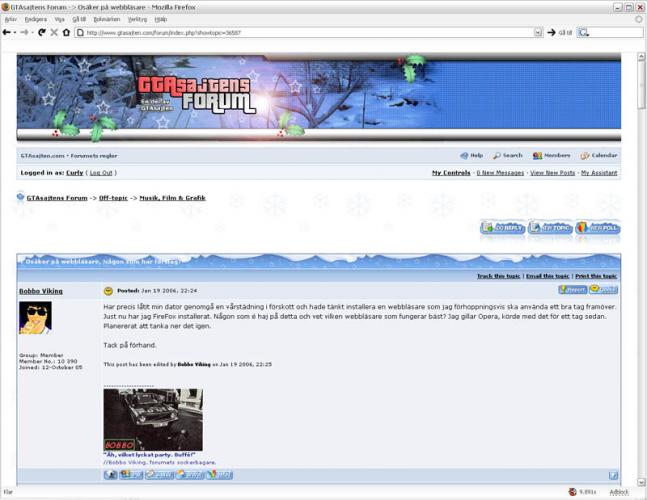This screenshot has width=647, height=500.
Task: Open the Back button history dropdown arrow
Action: click(x=16, y=32)
